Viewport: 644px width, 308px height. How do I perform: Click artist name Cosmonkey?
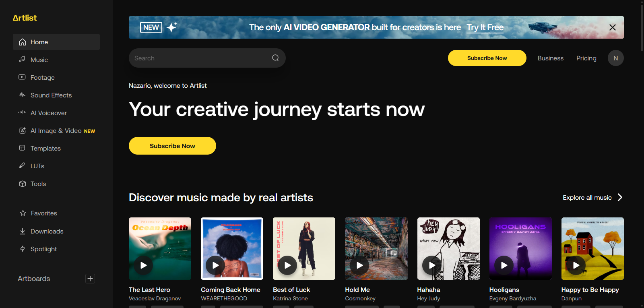coord(360,298)
